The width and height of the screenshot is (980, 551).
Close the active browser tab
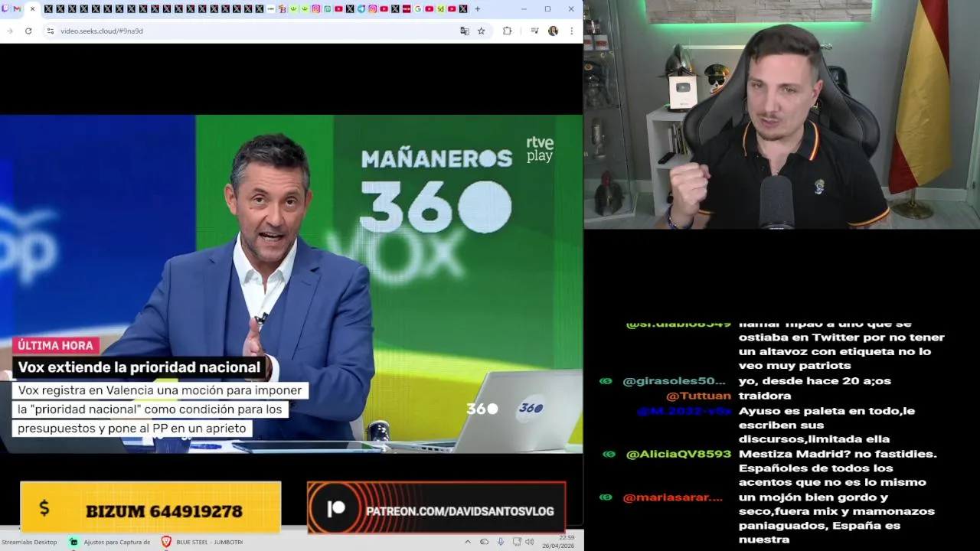[32, 9]
